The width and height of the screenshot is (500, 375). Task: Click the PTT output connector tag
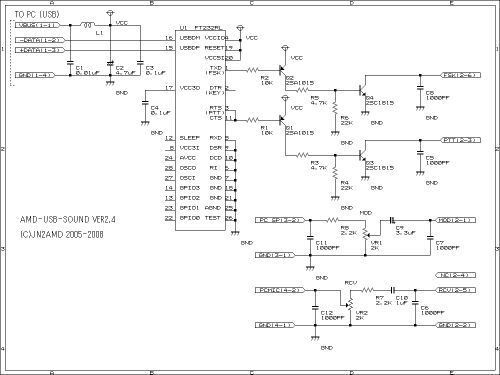pos(460,140)
